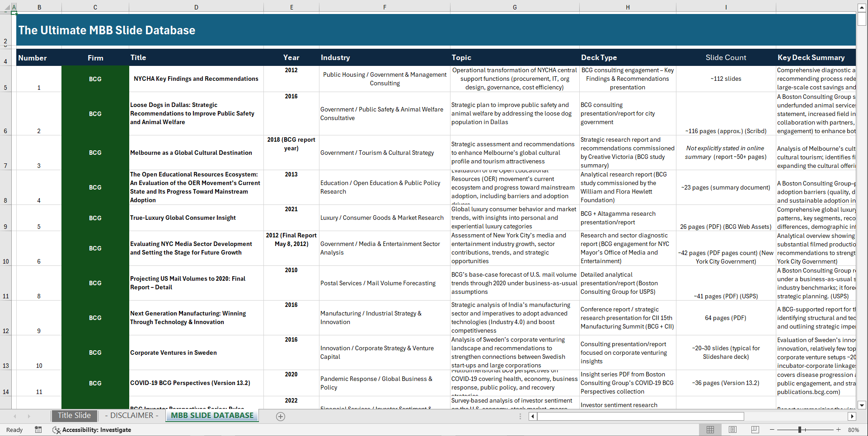868x436 pixels.
Task: Switch to the DISCLAIMER sheet tab
Action: [131, 415]
